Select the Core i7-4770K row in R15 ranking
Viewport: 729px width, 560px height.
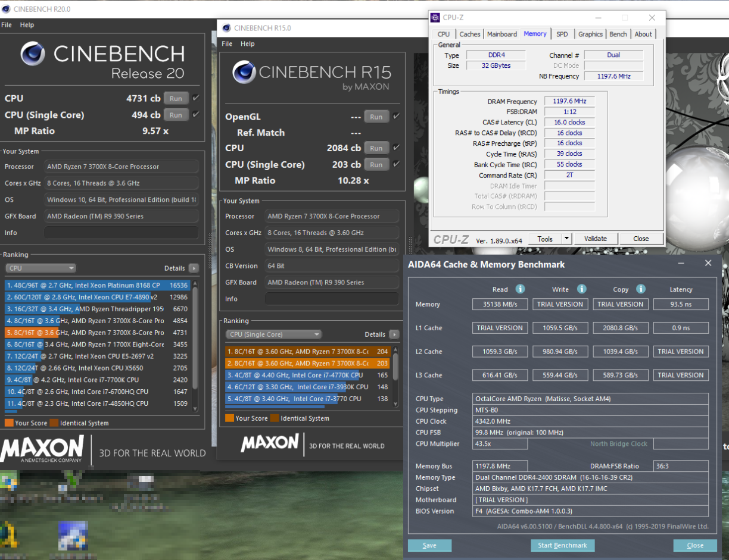click(308, 375)
